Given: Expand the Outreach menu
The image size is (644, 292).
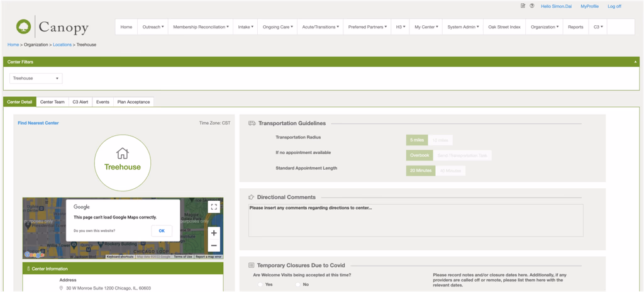Looking at the screenshot, I should [x=153, y=26].
